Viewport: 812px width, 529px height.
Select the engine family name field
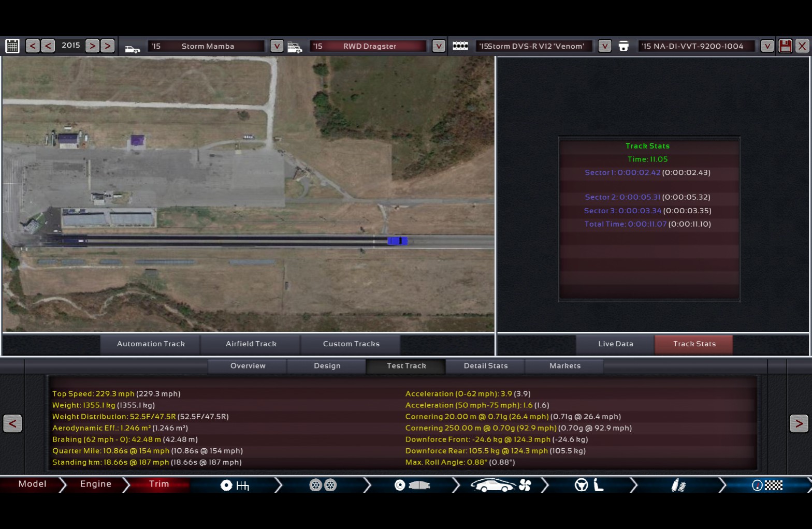(534, 46)
